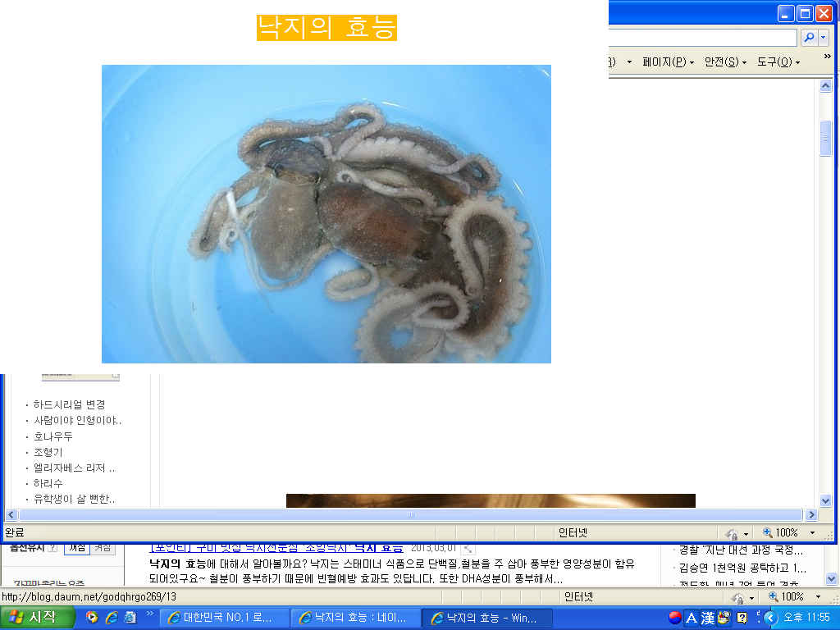Expand the 100% zoom level dropdown
Viewport: 840px width, 630px height.
pyautogui.click(x=813, y=533)
